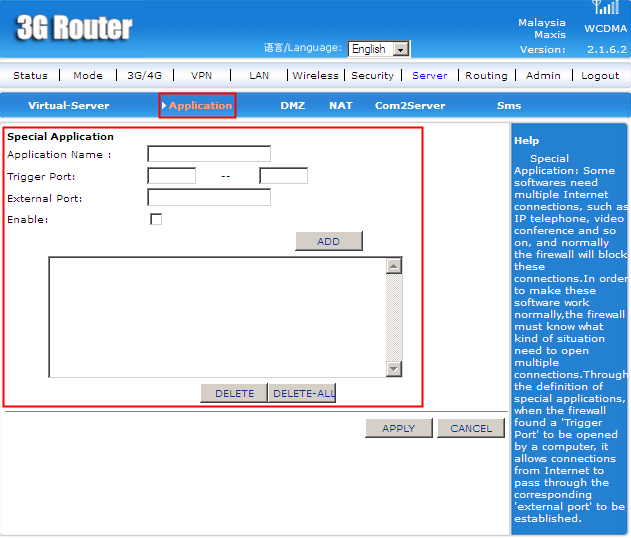Select the Virtual-Server submenu
The width and height of the screenshot is (631, 538).
(68, 106)
